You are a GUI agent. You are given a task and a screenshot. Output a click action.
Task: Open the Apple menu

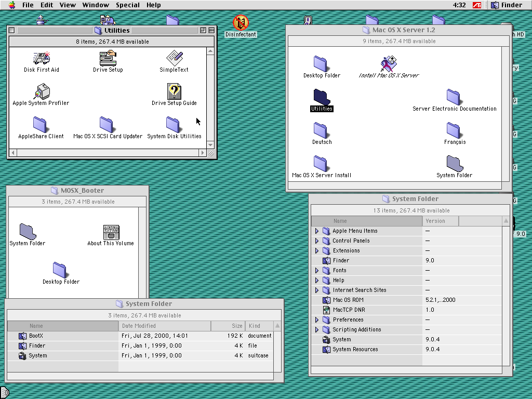(12, 5)
